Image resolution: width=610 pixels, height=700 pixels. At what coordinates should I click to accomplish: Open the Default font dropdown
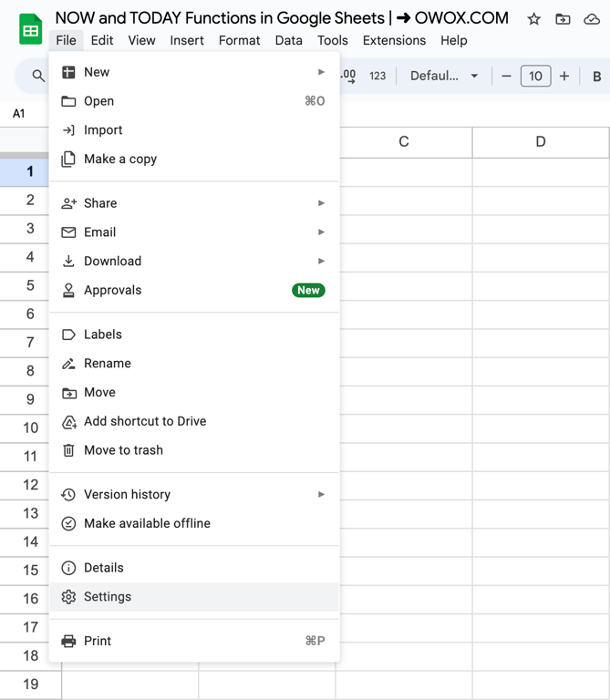[444, 76]
